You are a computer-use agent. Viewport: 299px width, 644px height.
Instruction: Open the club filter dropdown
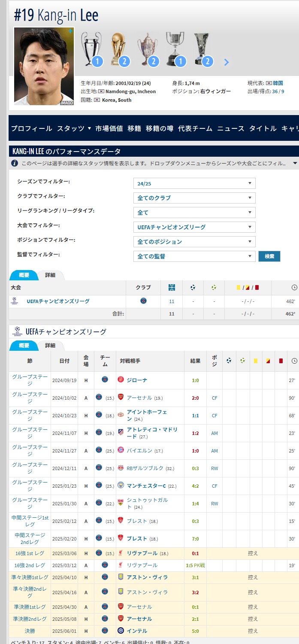tap(194, 198)
